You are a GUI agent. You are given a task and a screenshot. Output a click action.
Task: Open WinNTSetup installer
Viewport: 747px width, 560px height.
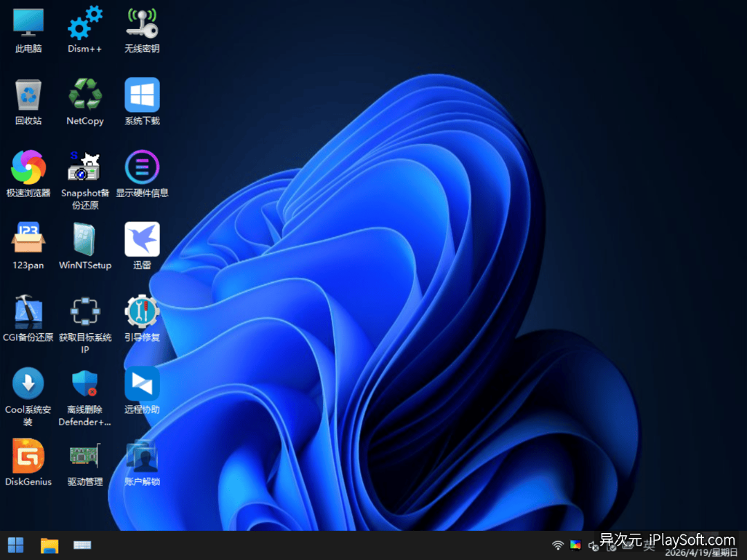point(85,246)
